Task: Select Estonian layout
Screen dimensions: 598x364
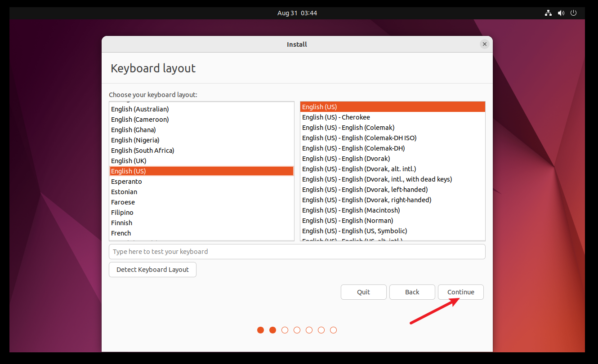Action: click(201, 192)
